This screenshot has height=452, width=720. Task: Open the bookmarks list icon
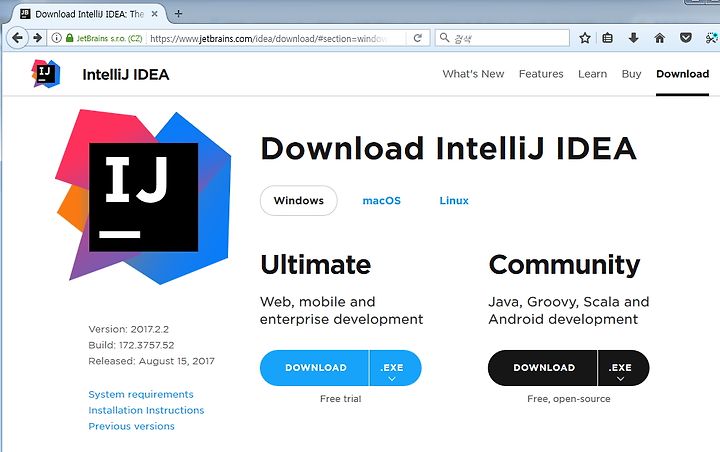[x=608, y=38]
